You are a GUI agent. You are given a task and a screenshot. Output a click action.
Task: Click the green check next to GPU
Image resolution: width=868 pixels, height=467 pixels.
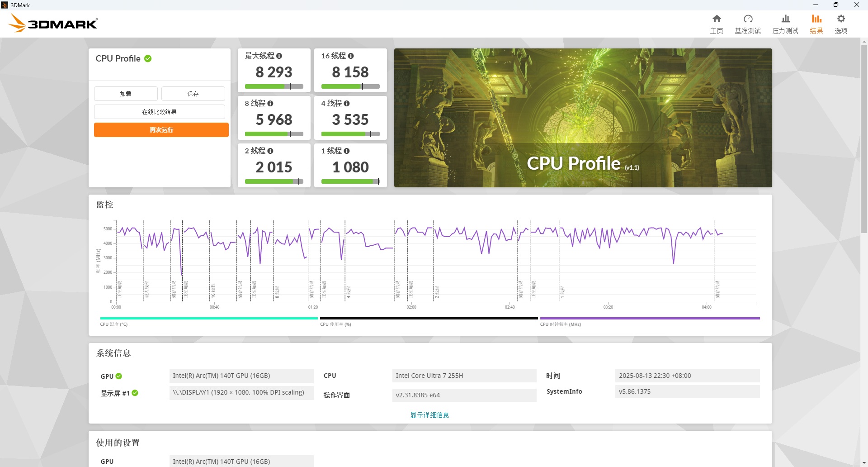(119, 376)
